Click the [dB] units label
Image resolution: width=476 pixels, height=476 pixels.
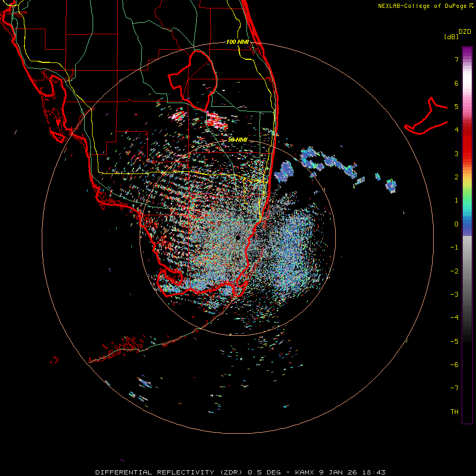click(x=451, y=37)
